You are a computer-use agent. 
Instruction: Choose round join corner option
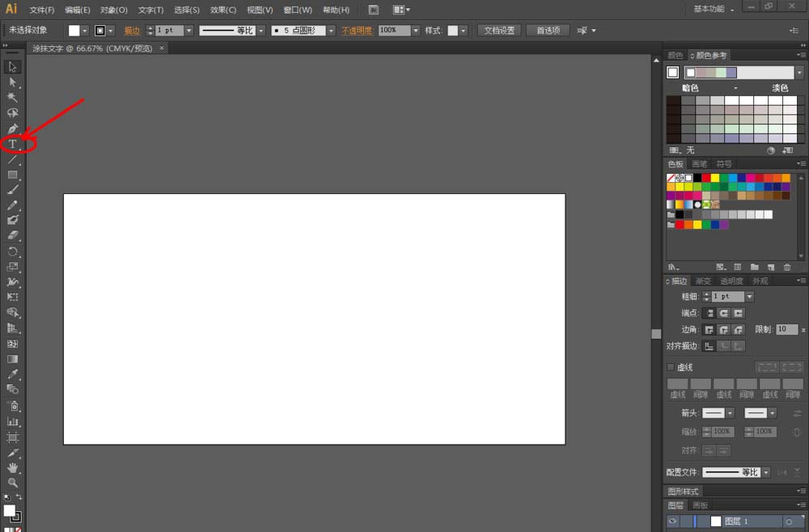tap(724, 329)
